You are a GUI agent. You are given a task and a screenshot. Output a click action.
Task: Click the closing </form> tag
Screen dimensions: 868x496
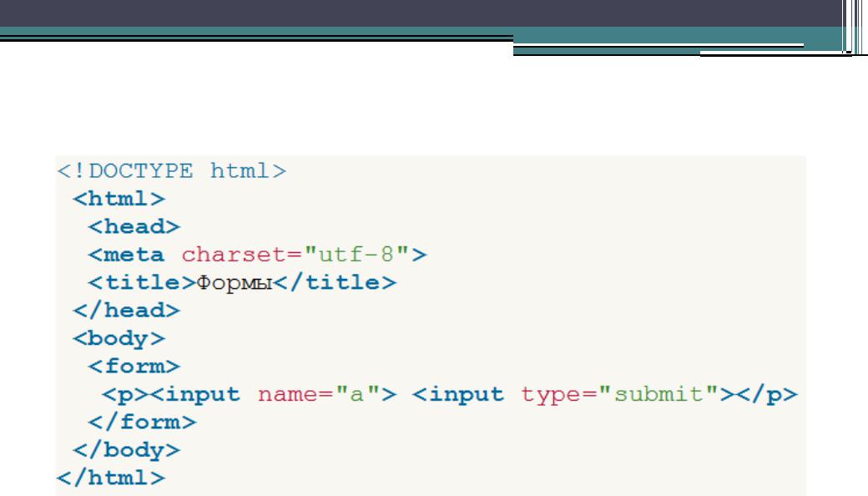click(x=142, y=423)
